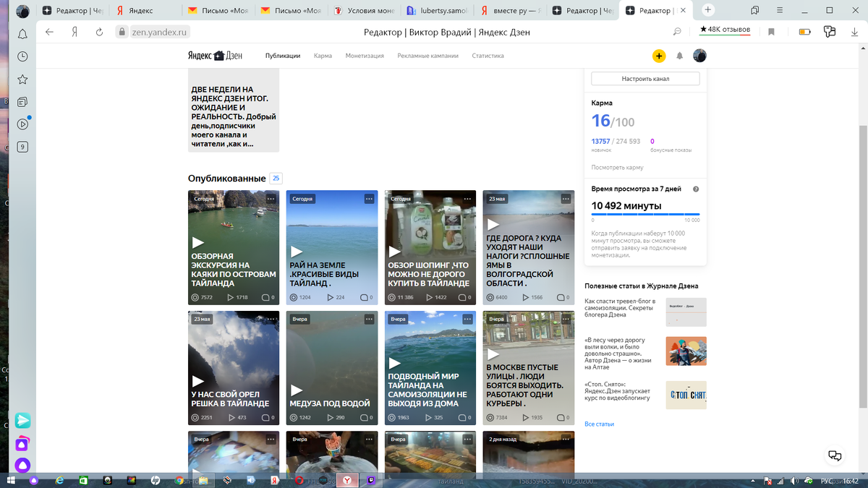Image resolution: width=868 pixels, height=488 pixels.
Task: Open three-dots menu on 'МЕДУЗА ПОД ВОДОЙ' card
Action: (x=369, y=319)
